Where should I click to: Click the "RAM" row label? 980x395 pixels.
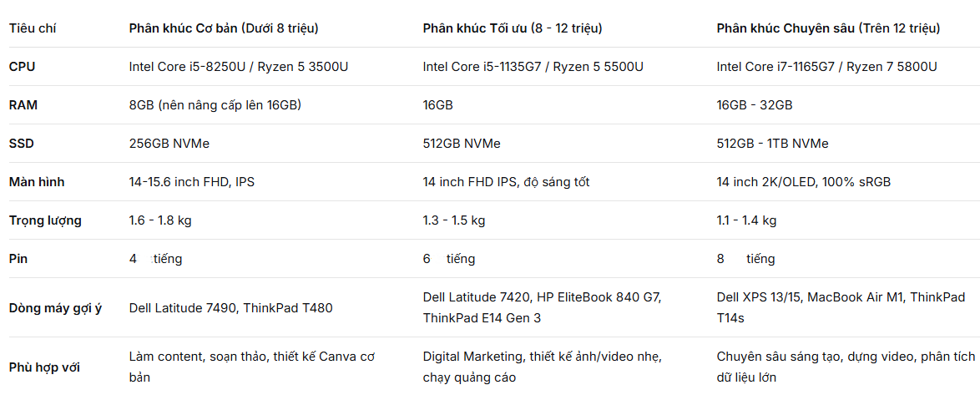(23, 105)
